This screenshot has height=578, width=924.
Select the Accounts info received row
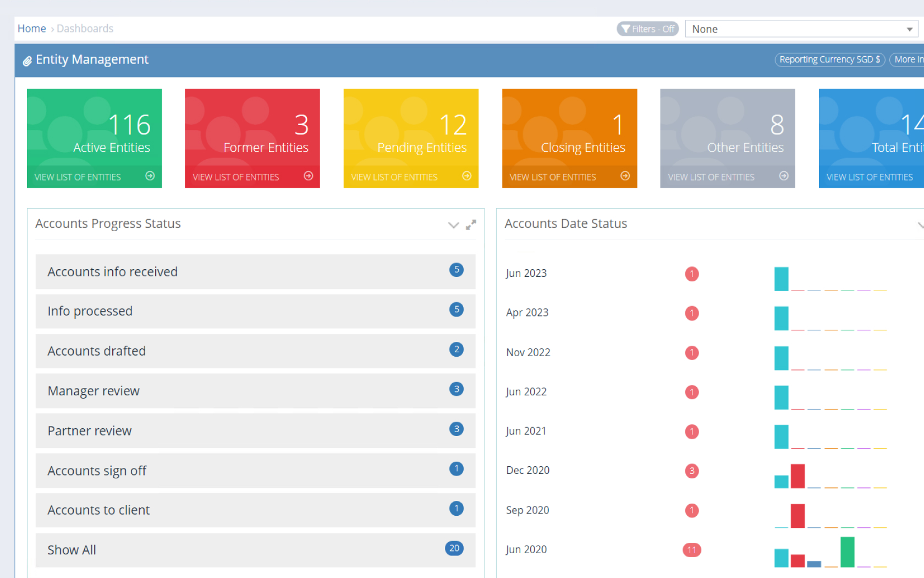pyautogui.click(x=255, y=272)
